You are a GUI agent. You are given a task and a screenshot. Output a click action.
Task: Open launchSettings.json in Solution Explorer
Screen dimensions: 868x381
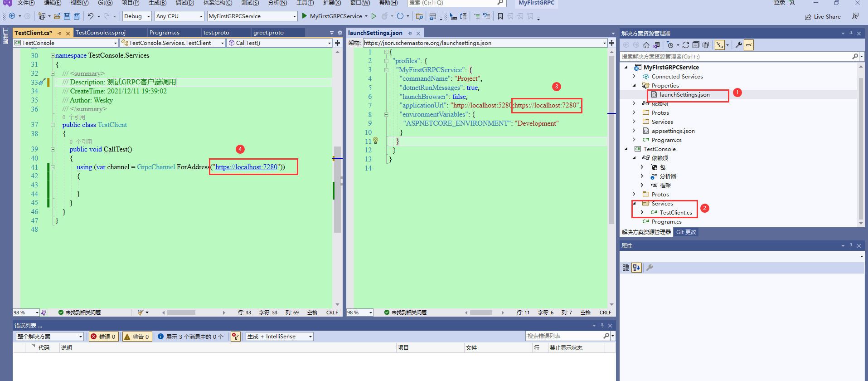click(684, 95)
